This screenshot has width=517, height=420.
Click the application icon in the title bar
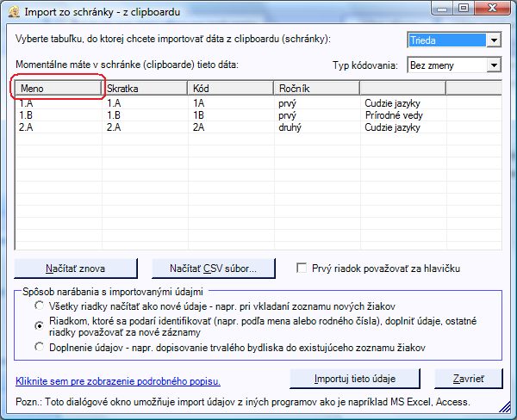[14, 12]
